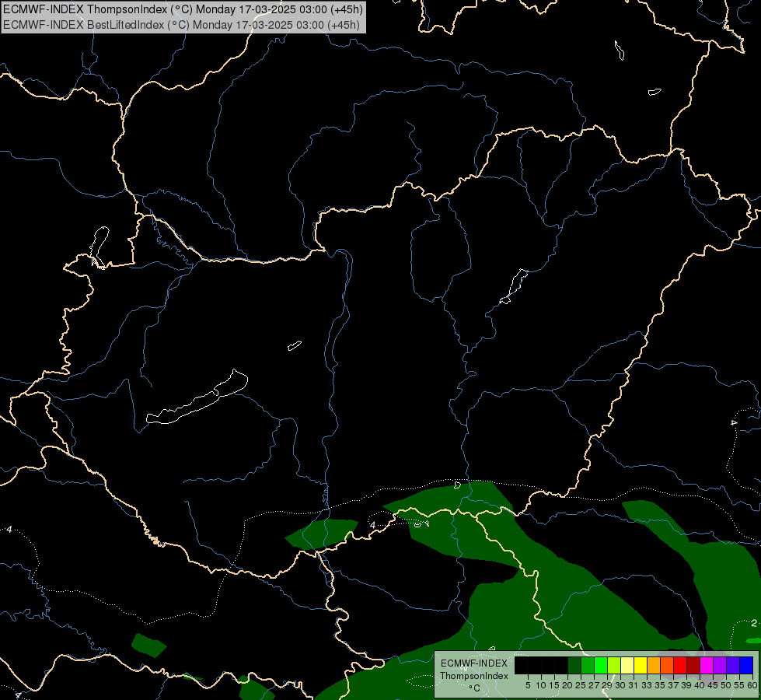761x700 pixels.
Task: Click the legend scale value 10
Action: 541,685
